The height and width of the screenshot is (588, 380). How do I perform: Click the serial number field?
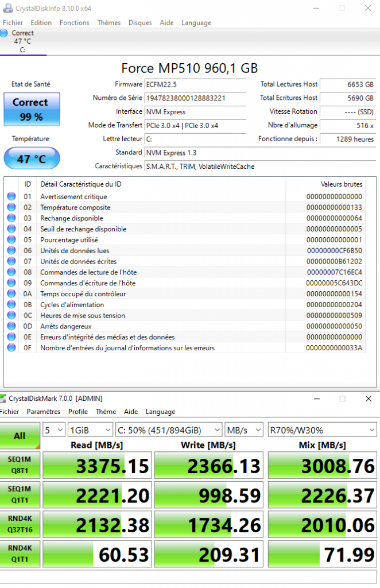coord(195,98)
